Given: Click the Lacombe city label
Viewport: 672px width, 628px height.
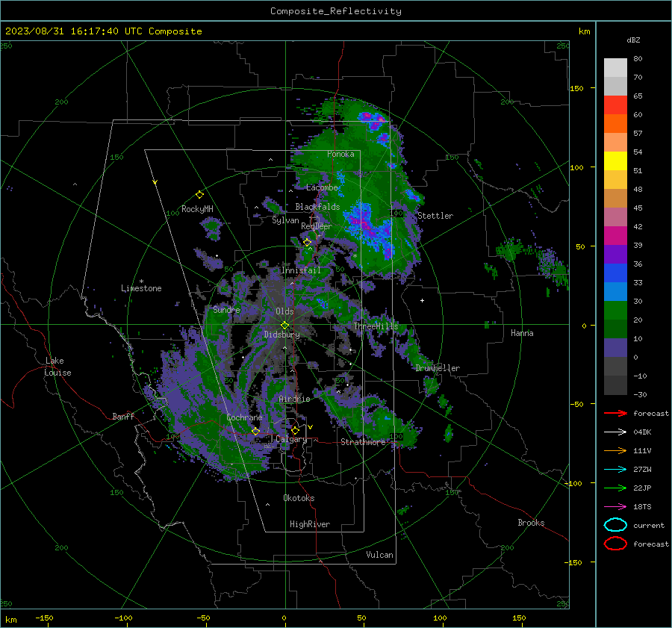Looking at the screenshot, I should [x=322, y=187].
